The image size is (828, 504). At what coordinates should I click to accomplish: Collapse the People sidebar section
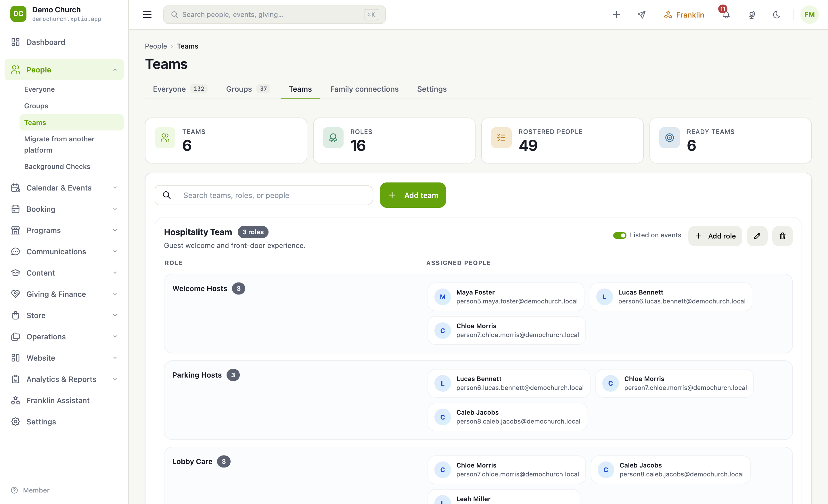click(x=115, y=70)
